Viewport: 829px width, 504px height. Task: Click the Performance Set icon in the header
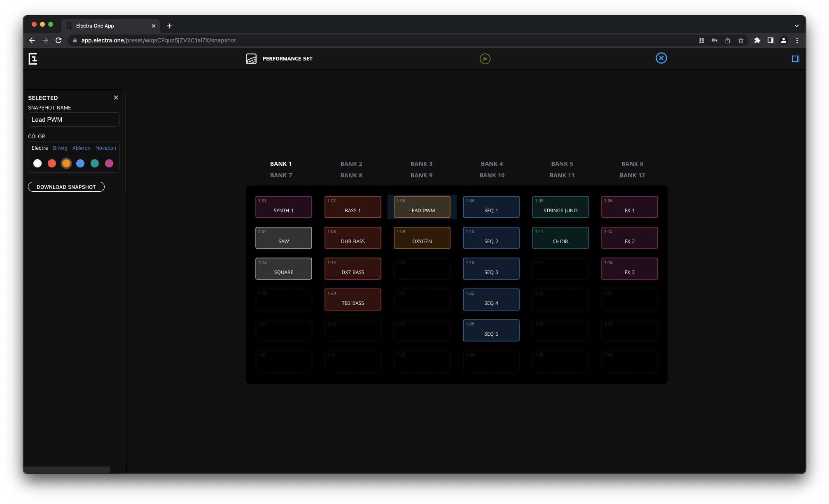point(251,59)
